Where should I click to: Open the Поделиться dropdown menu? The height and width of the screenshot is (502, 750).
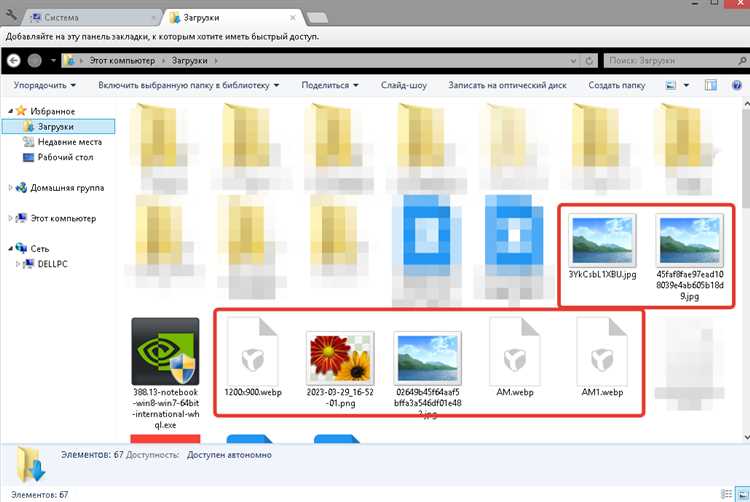click(330, 85)
